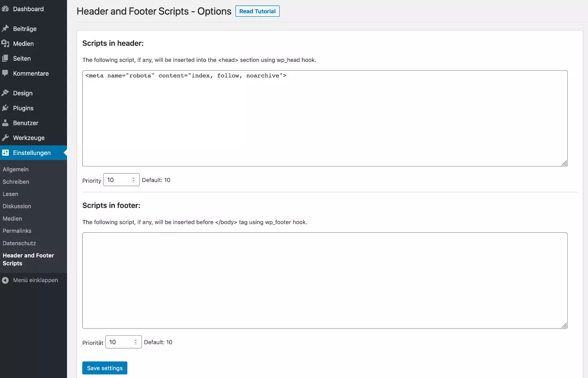Click the footer textarea resize handle

click(x=564, y=325)
